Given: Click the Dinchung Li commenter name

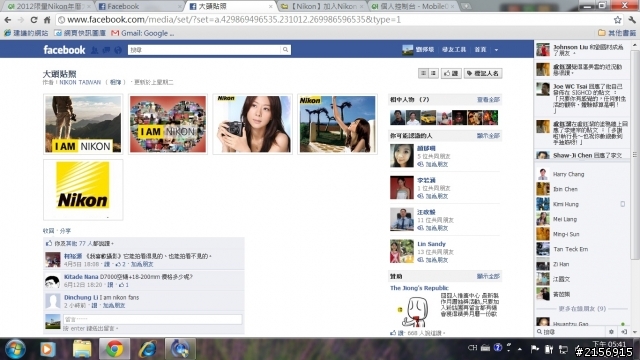Looking at the screenshot, I should coord(81,297).
